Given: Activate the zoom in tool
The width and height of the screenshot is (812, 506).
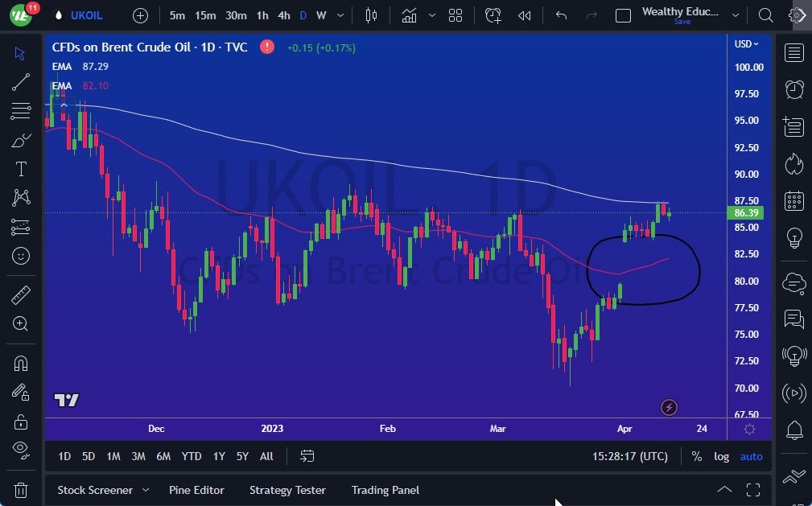Looking at the screenshot, I should point(21,324).
